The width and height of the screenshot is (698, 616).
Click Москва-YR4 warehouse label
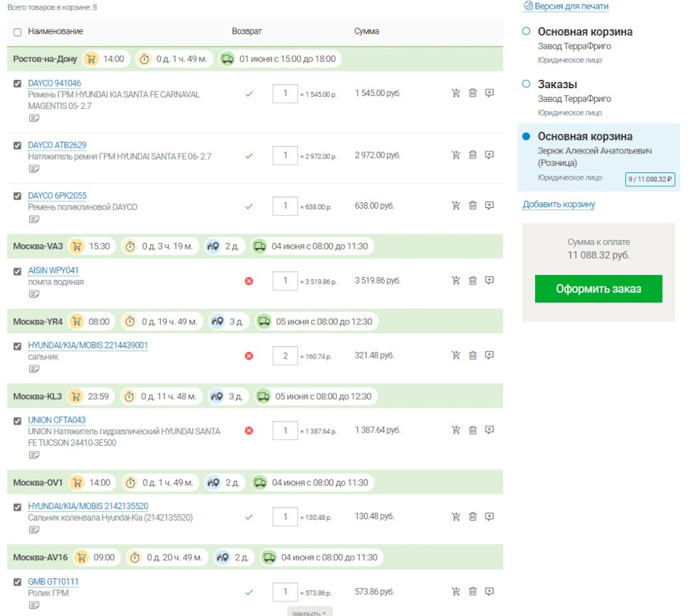point(38,321)
